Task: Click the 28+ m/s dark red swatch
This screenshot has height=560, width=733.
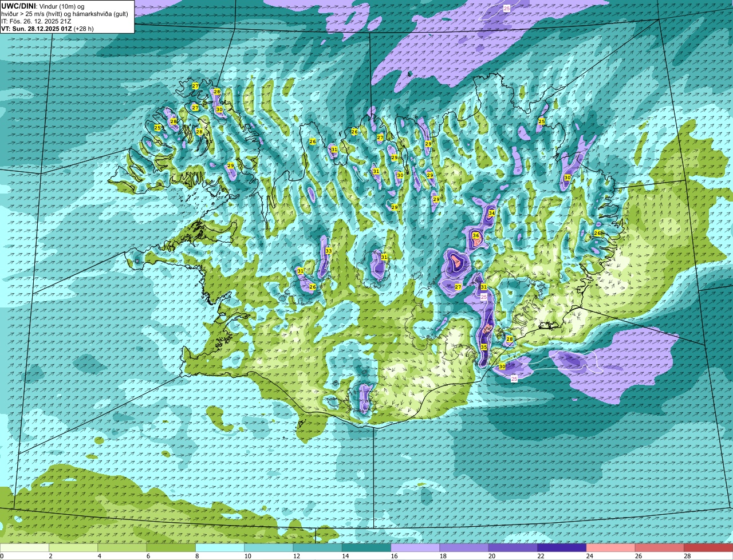Action: click(708, 547)
